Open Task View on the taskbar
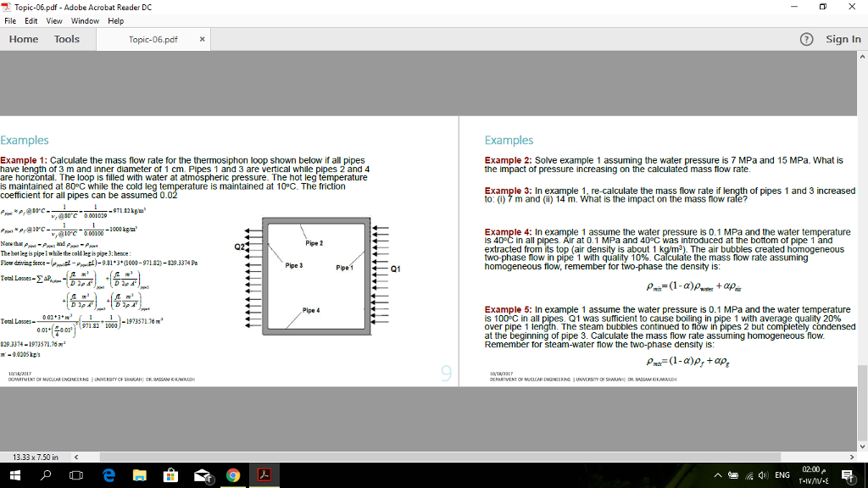This screenshot has height=488, width=868. point(77,475)
